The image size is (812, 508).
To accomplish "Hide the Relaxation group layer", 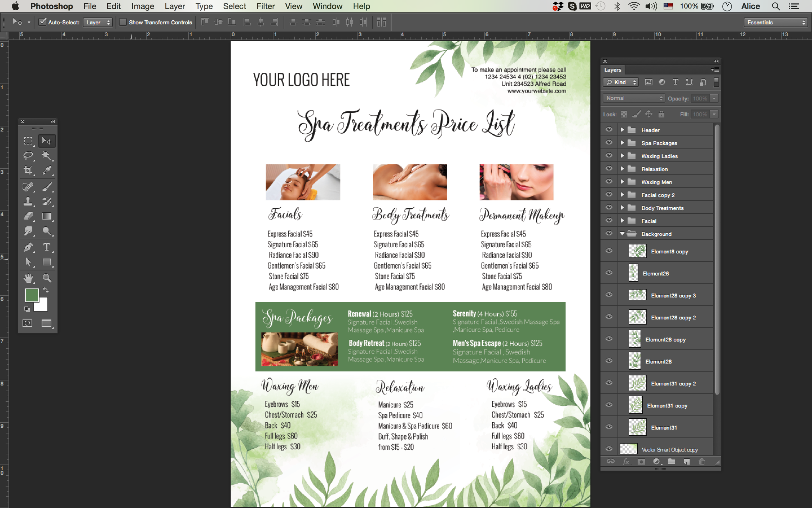I will (609, 169).
